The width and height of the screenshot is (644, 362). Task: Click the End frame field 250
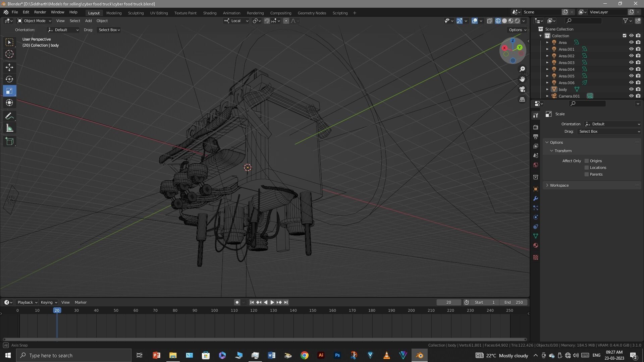[x=513, y=302]
